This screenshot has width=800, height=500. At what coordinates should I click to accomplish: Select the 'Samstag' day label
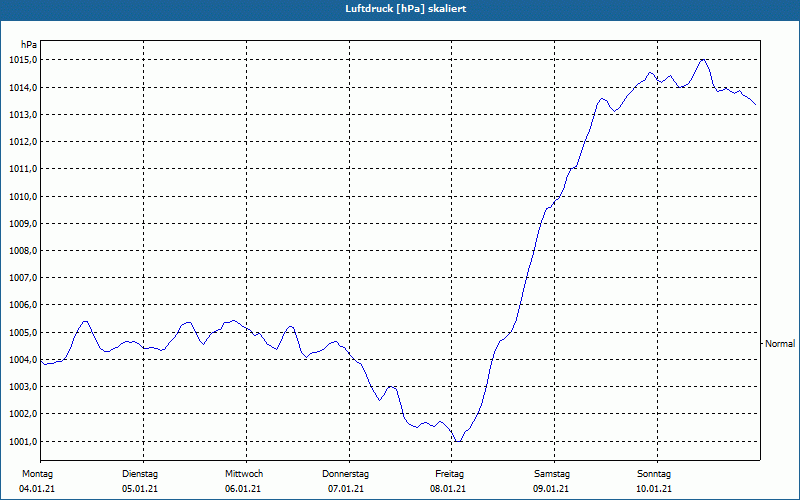point(552,474)
